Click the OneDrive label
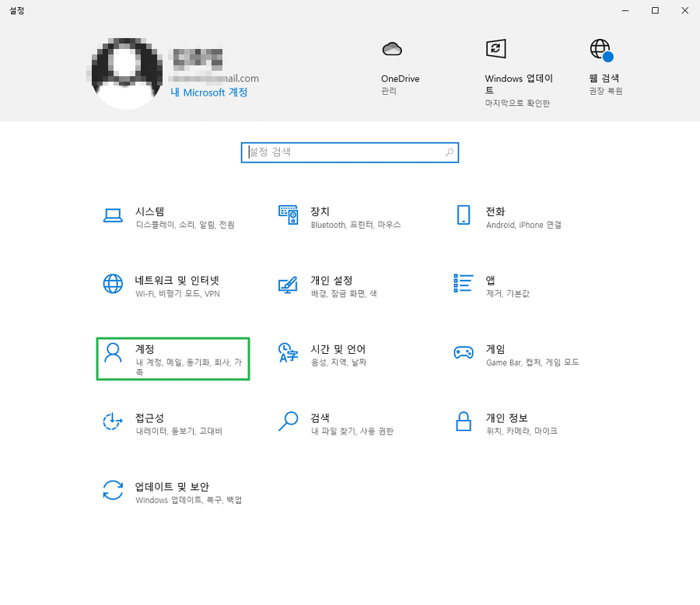 point(400,79)
